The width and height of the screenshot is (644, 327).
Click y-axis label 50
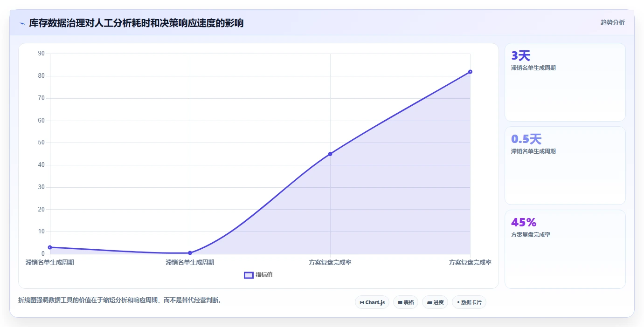(41, 143)
